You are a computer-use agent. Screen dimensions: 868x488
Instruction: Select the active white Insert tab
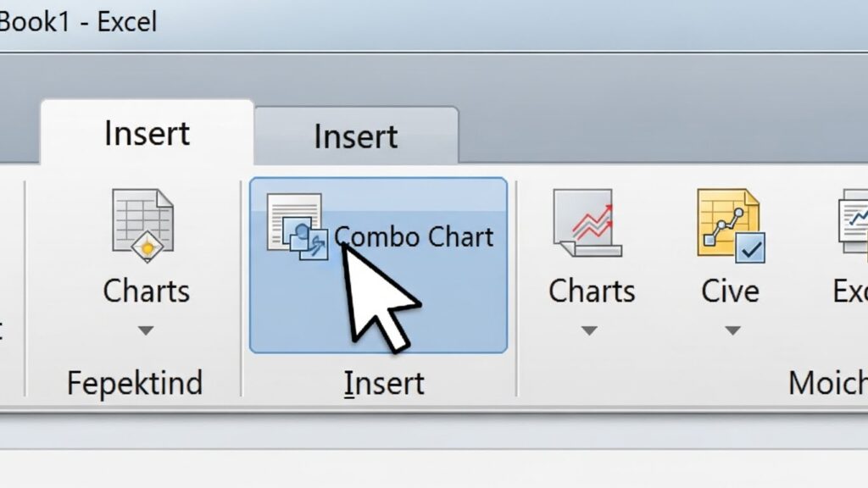(147, 134)
